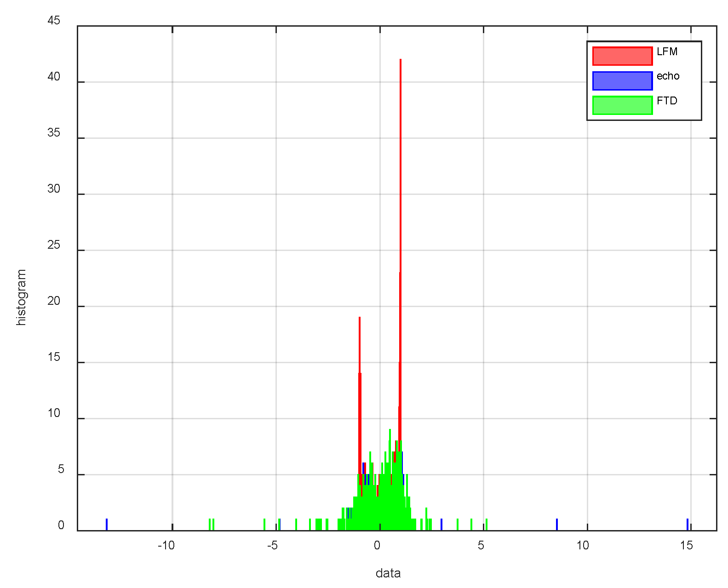Click the green FTD legend swatch
Viewport: 728px width, 588px height.
(622, 105)
